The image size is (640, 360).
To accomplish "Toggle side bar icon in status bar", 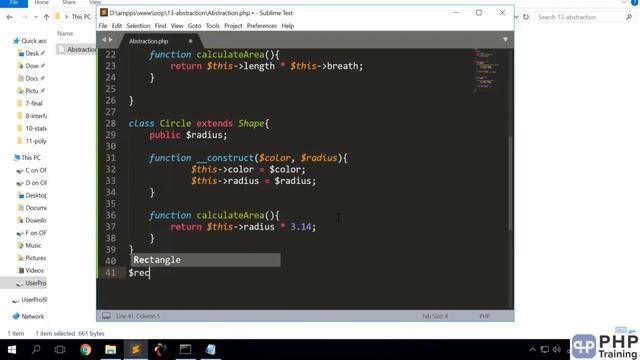I will (x=106, y=316).
